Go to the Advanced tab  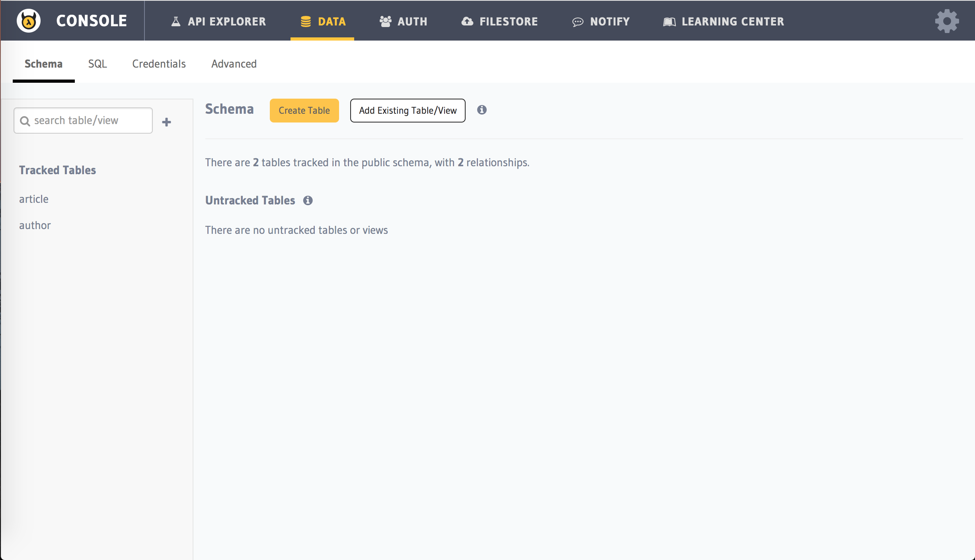pyautogui.click(x=234, y=64)
